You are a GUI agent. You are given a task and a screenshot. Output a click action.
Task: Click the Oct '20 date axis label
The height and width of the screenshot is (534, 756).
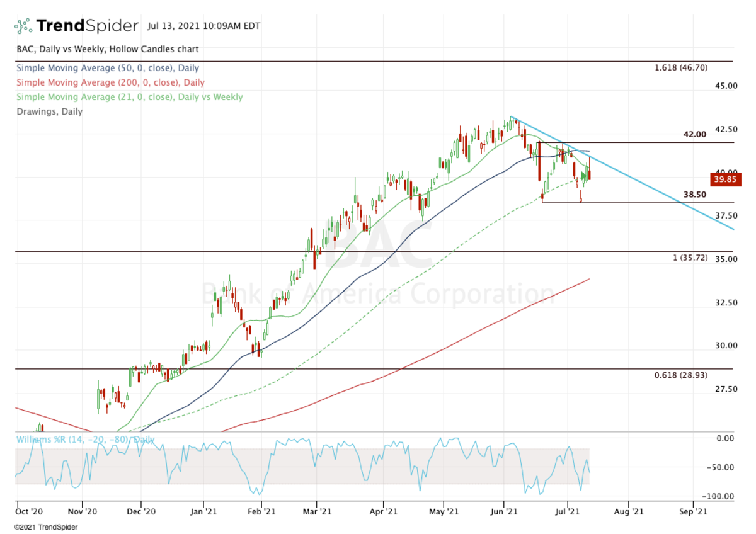(x=28, y=512)
